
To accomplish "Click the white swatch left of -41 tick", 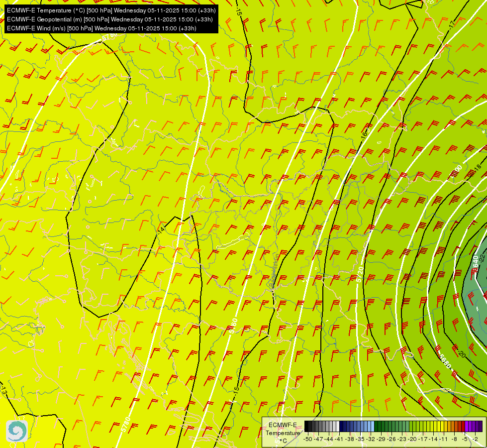I will pos(338,427).
